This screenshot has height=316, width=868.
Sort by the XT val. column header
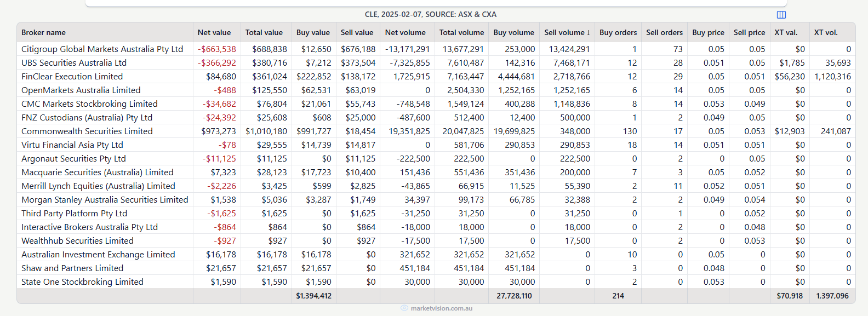786,32
